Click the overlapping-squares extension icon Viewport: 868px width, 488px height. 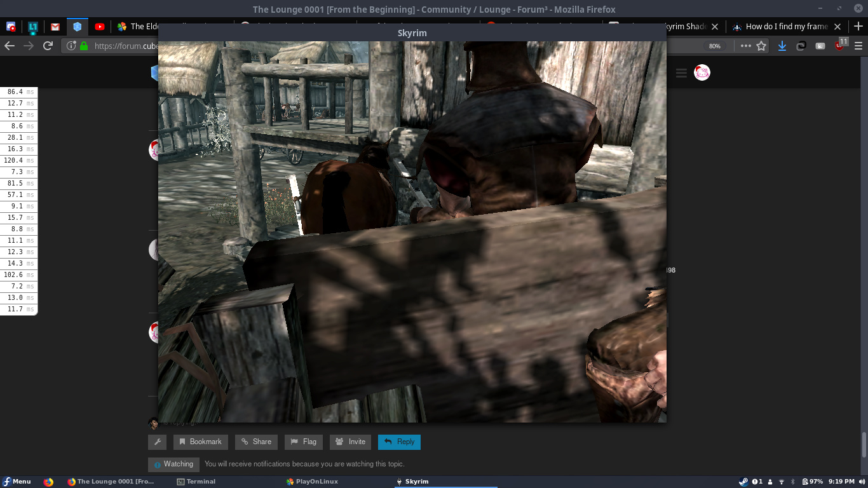[801, 46]
